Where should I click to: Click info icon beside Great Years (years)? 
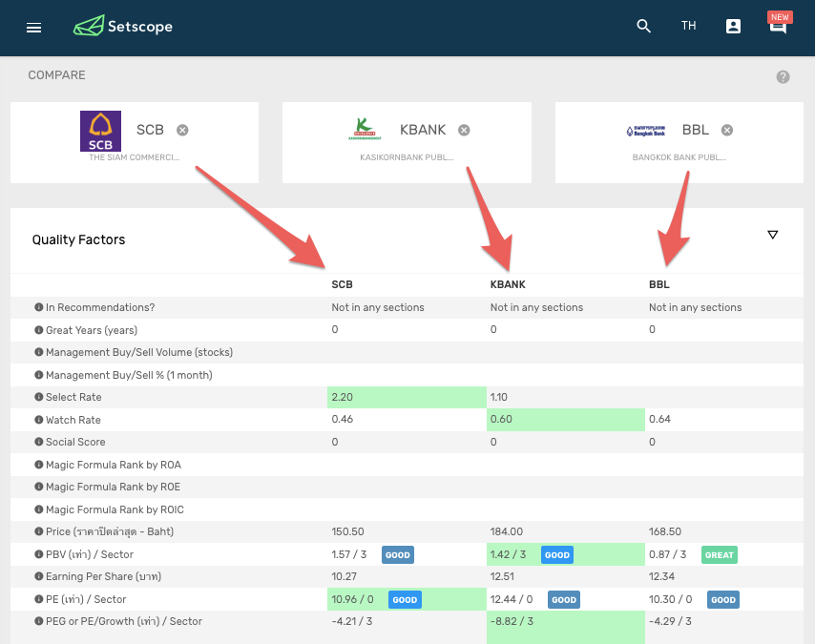point(38,330)
